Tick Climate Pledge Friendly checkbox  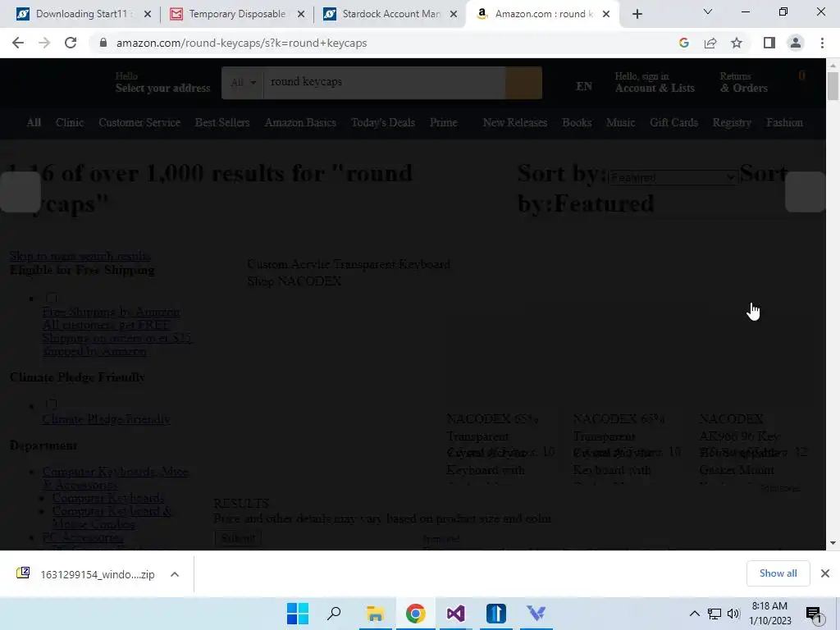[x=52, y=404]
